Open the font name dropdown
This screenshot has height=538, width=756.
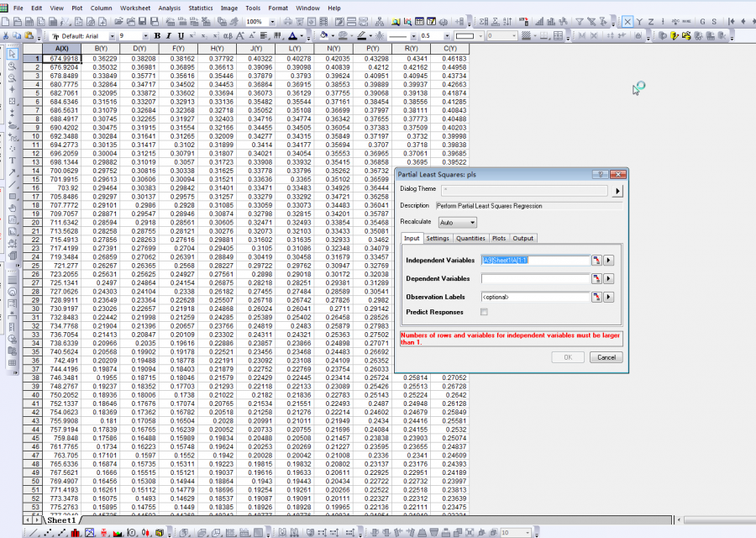[113, 36]
